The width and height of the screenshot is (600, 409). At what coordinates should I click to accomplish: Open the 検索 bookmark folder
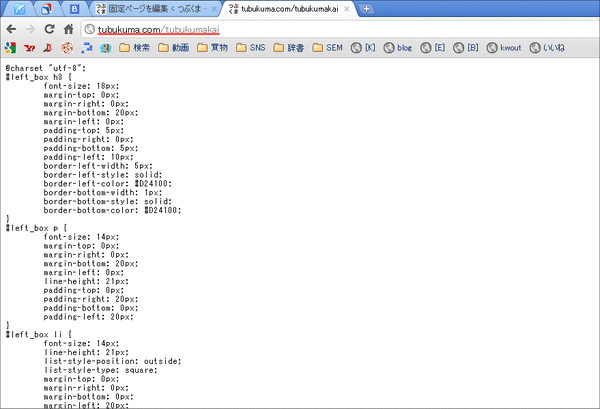(135, 48)
